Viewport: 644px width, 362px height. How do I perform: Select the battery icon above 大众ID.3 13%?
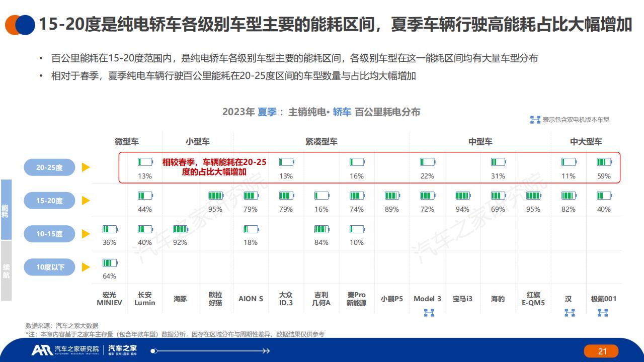pos(286,162)
